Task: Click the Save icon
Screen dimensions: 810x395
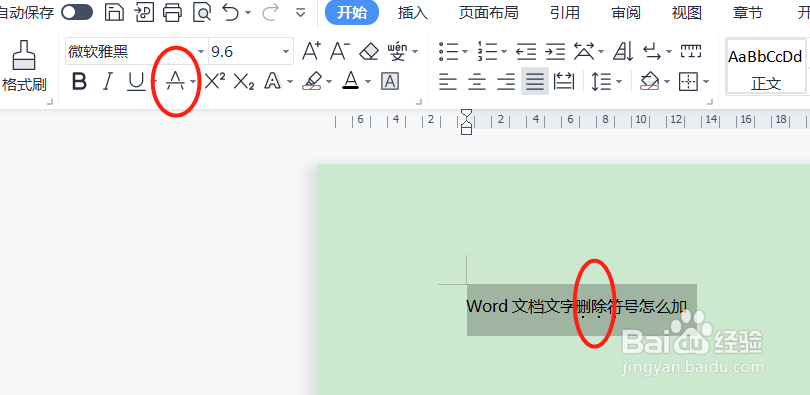Action: 114,12
